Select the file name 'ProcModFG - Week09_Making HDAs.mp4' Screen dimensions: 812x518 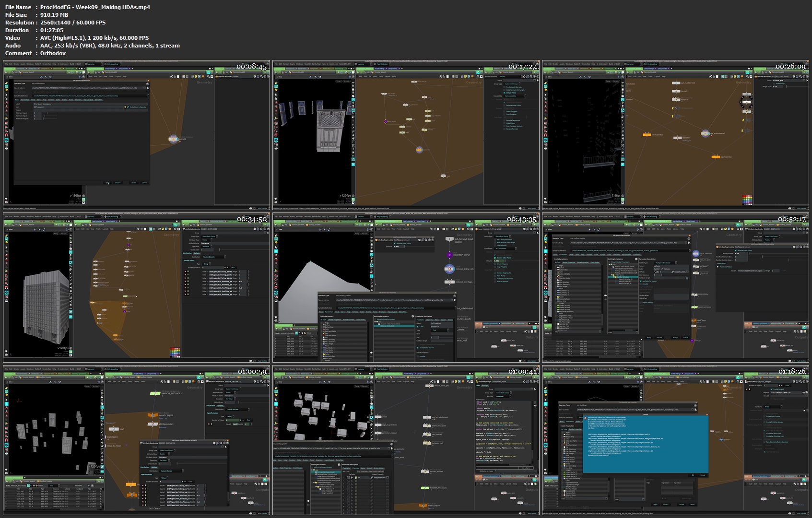click(x=95, y=7)
